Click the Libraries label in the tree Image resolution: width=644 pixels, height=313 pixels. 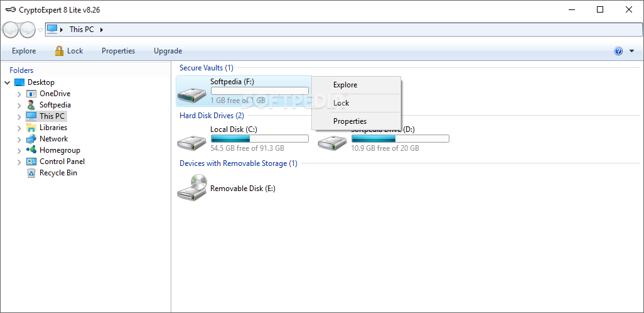[53, 128]
